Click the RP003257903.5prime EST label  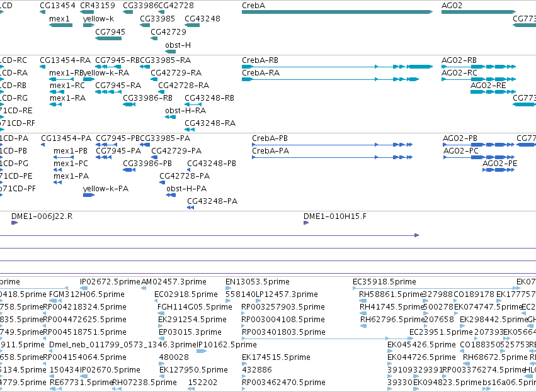tap(283, 307)
